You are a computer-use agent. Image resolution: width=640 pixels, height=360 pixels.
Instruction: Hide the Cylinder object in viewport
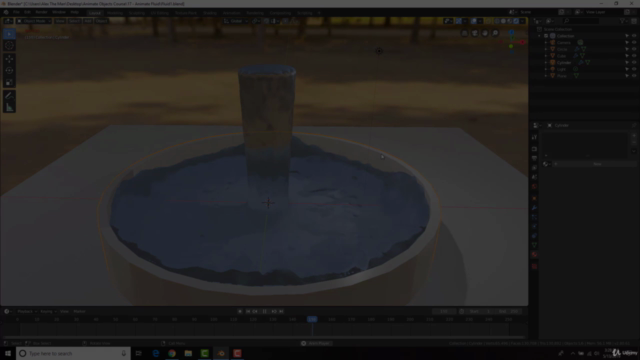point(634,62)
